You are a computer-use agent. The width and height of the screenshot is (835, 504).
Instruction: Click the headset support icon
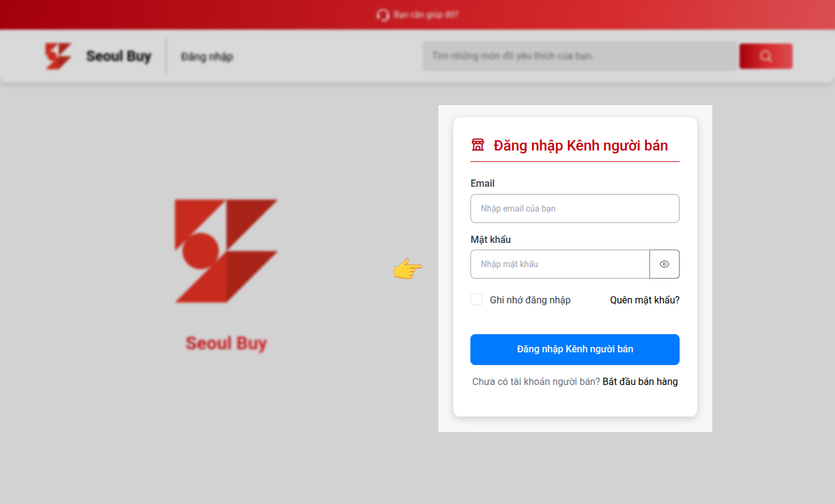point(382,15)
